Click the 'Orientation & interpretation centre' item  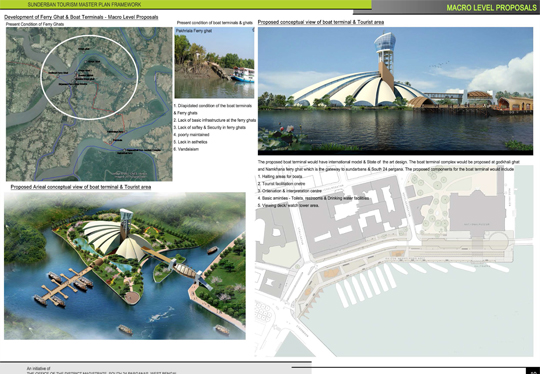coord(290,191)
